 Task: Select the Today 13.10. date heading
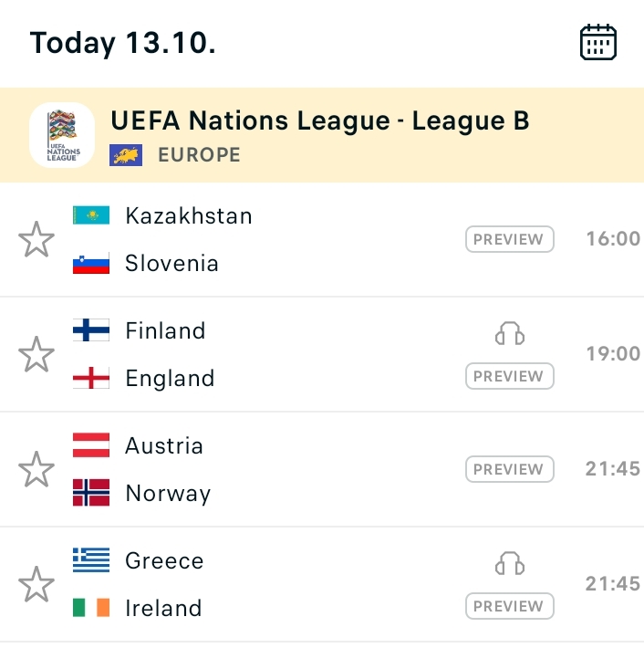click(122, 43)
